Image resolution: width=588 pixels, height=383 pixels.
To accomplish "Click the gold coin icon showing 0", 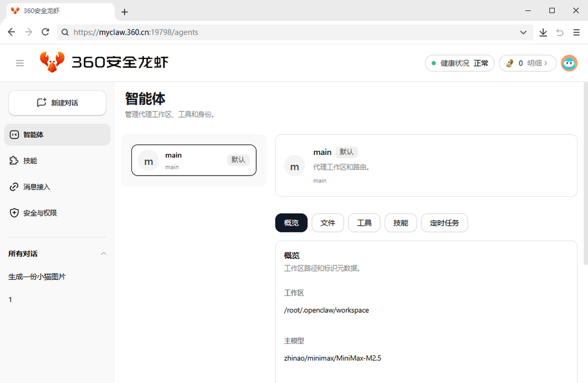I will pyautogui.click(x=510, y=63).
